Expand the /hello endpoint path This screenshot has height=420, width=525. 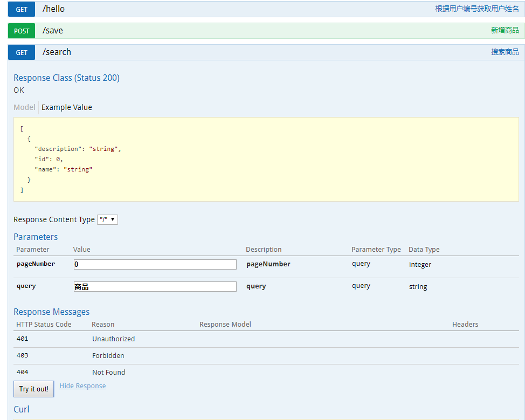pos(53,9)
